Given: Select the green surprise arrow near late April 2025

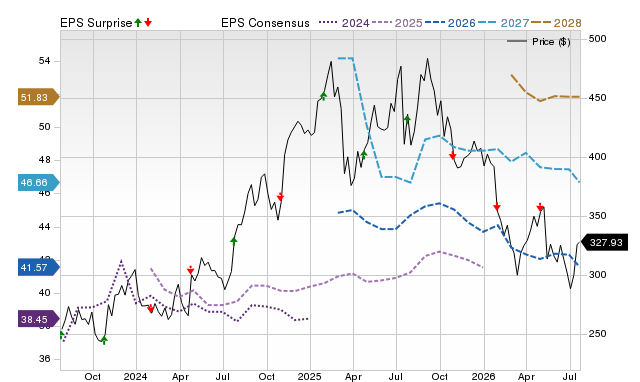Looking at the screenshot, I should coord(364,155).
